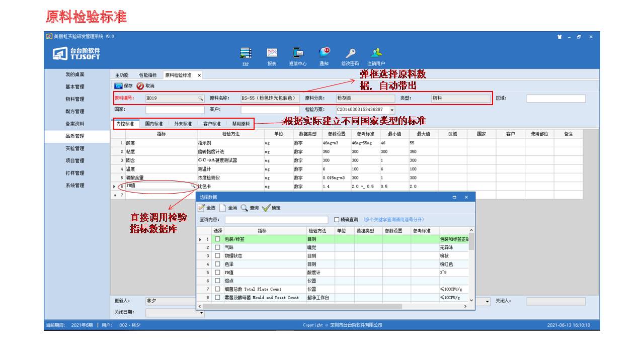
Task: Open 物料管理 in the sidebar
Action: click(75, 99)
